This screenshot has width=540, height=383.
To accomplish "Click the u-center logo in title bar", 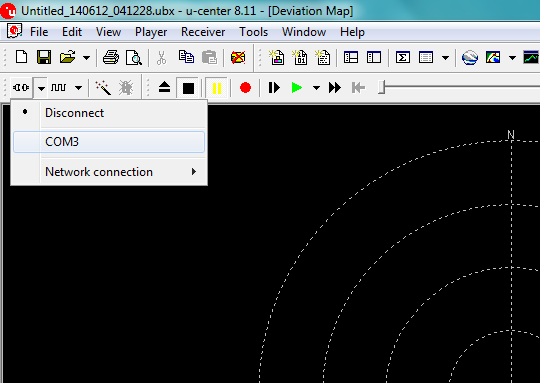I will 8,11.
